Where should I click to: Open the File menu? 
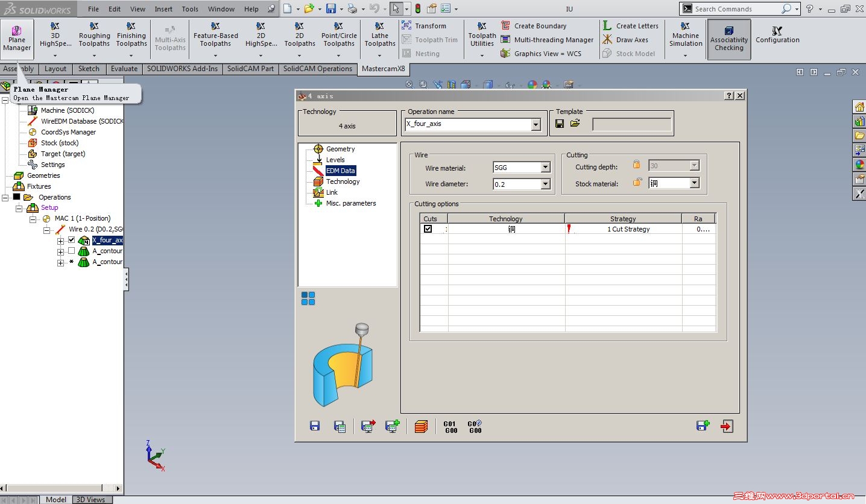point(93,9)
